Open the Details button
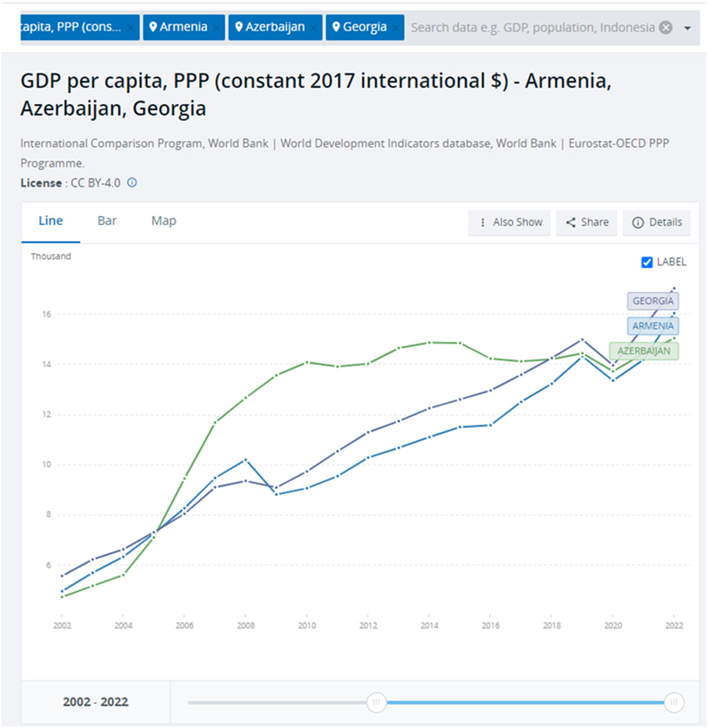 click(657, 222)
